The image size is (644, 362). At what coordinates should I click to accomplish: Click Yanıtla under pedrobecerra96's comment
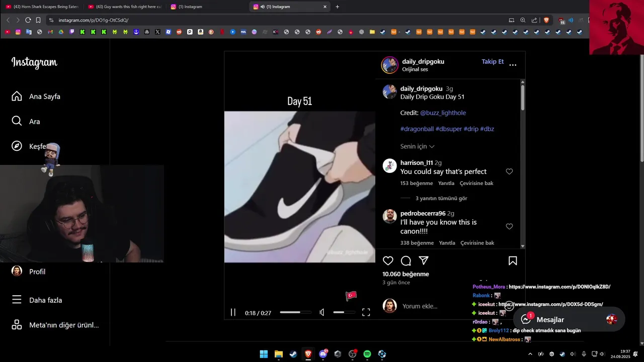pos(447,243)
